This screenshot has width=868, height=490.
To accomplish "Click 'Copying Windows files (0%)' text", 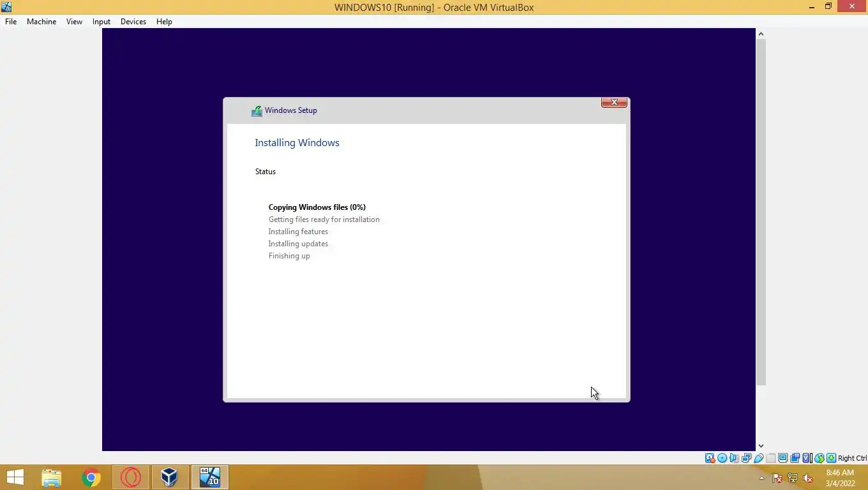I will [317, 207].
